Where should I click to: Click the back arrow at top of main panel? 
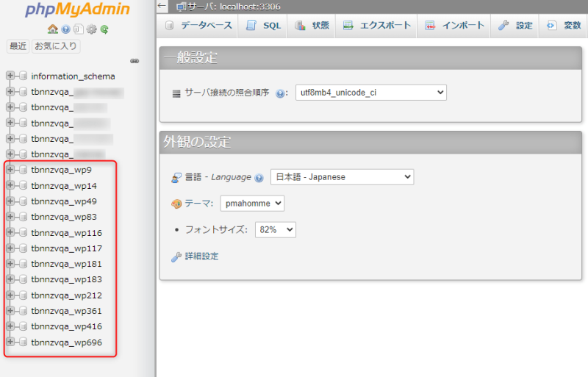[162, 6]
